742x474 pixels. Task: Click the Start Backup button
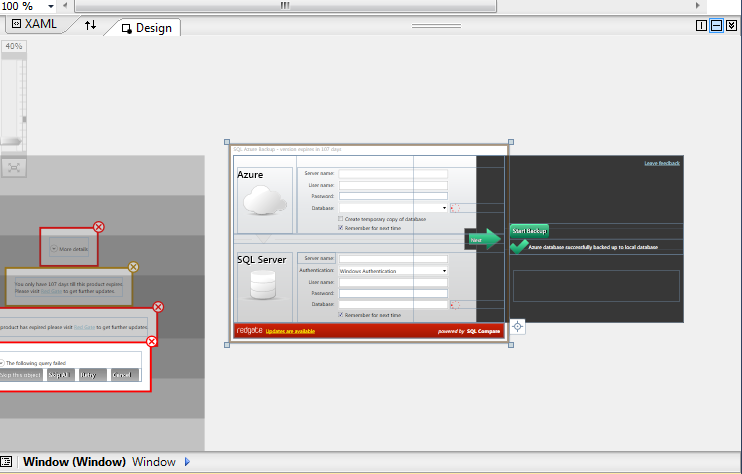[530, 231]
